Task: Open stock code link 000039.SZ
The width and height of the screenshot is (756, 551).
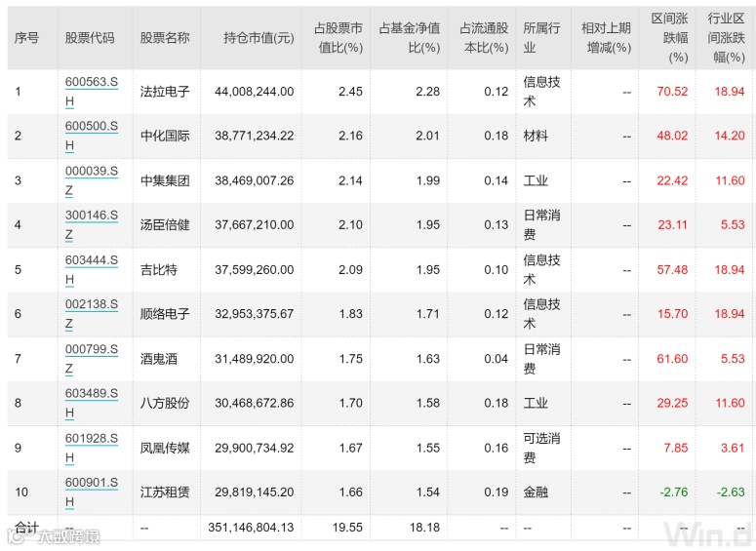Action: [x=92, y=180]
